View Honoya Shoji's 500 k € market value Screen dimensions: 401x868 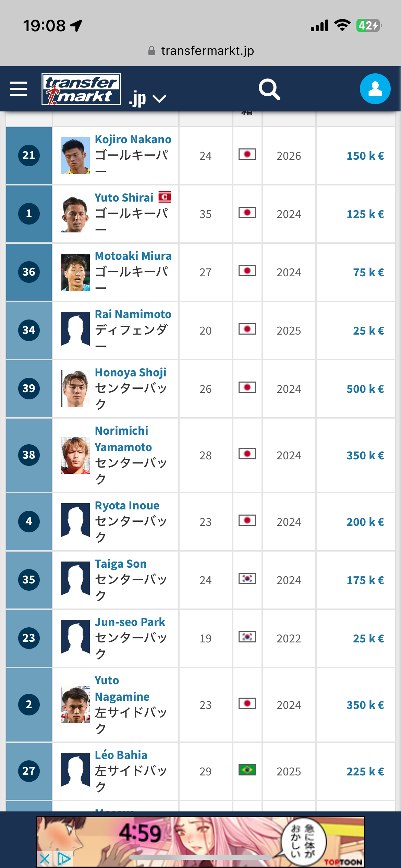pyautogui.click(x=365, y=389)
